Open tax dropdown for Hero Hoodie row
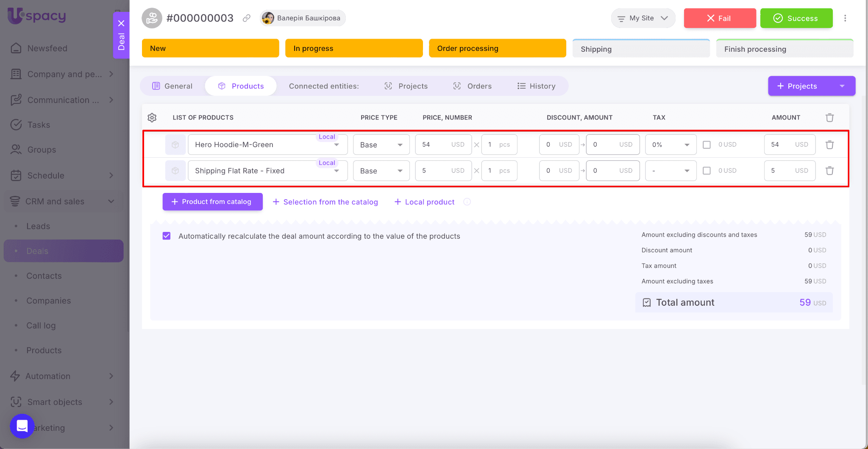868x449 pixels. point(670,145)
